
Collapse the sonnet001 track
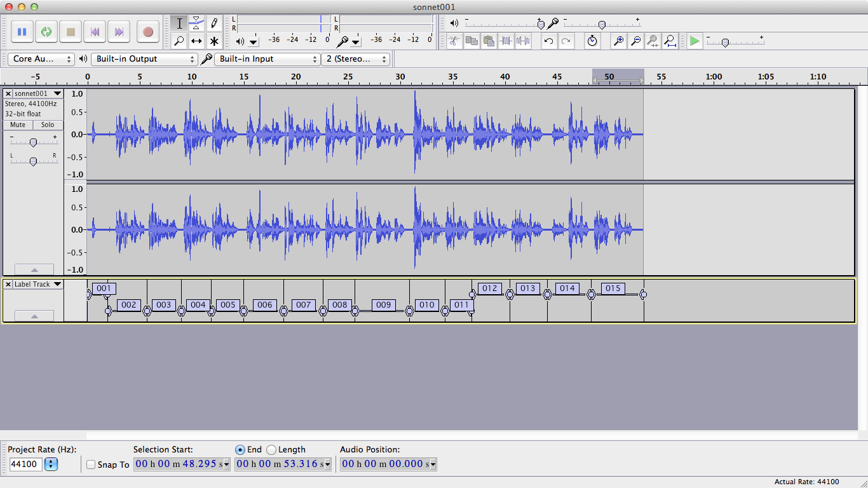point(34,269)
